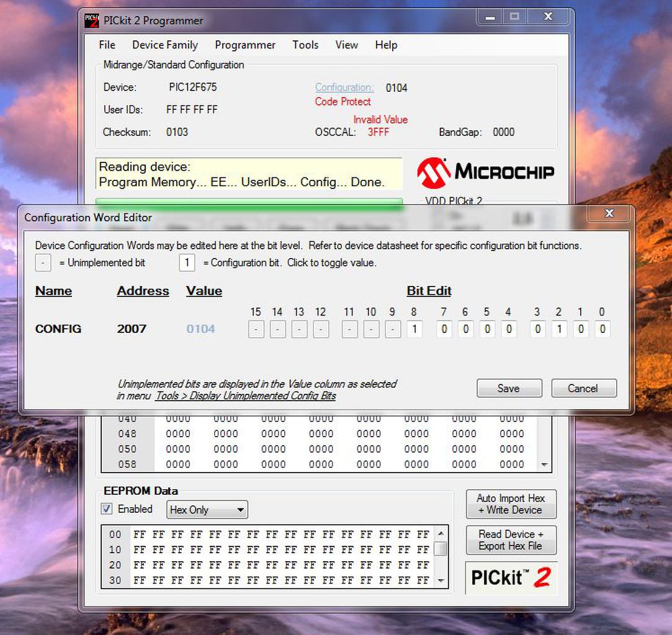Click the unimplemented bit 12 box

321,329
